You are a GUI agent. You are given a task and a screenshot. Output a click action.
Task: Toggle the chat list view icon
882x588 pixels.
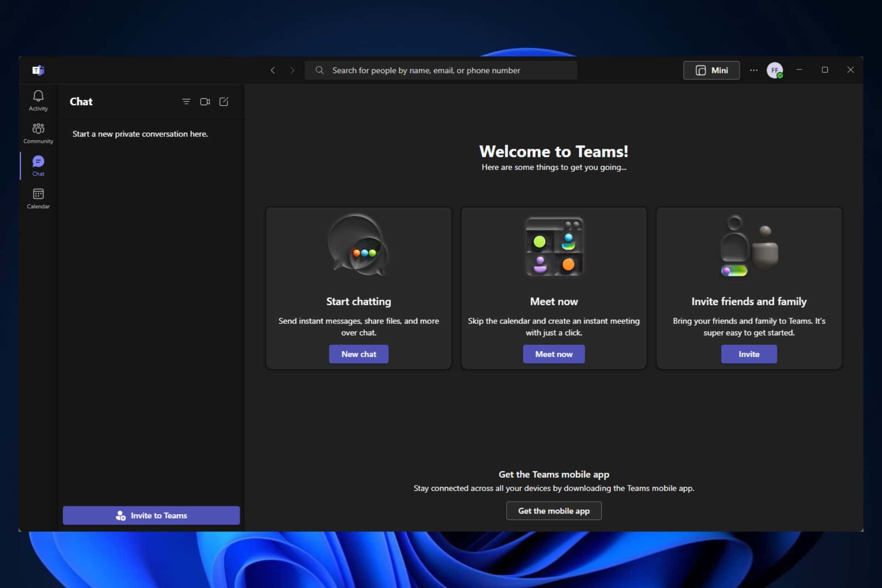[187, 101]
